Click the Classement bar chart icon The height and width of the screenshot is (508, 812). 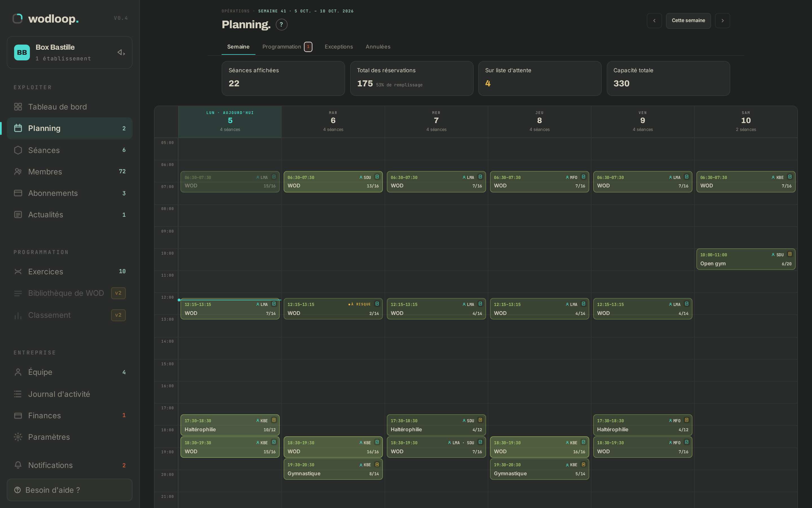18,316
